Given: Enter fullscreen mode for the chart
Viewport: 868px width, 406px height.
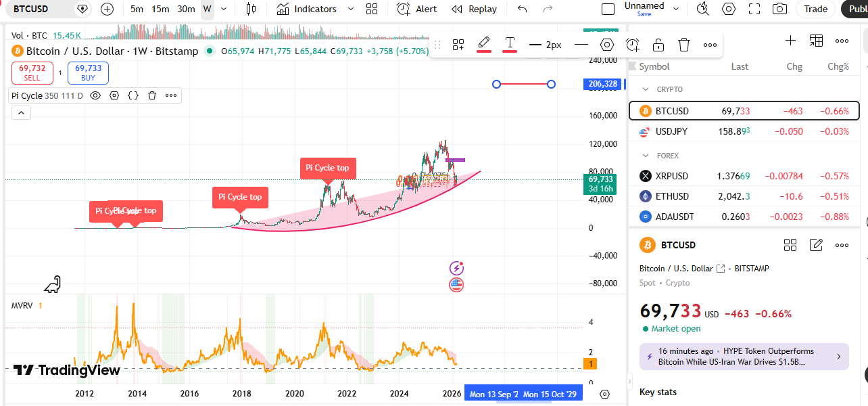Looking at the screenshot, I should coord(754,9).
